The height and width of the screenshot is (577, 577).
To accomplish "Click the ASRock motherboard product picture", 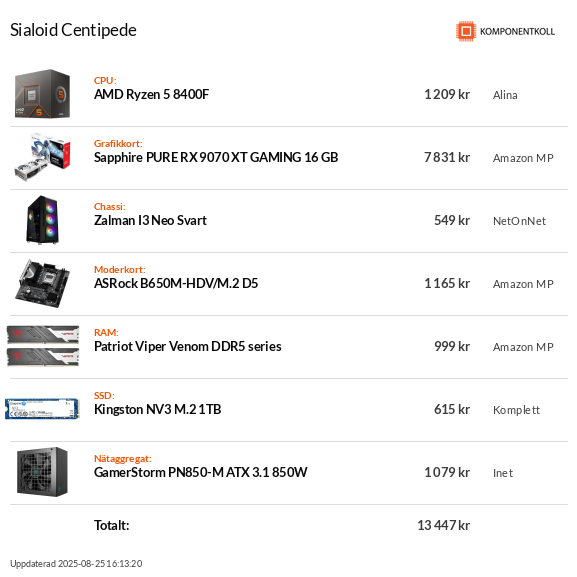I will (x=42, y=283).
